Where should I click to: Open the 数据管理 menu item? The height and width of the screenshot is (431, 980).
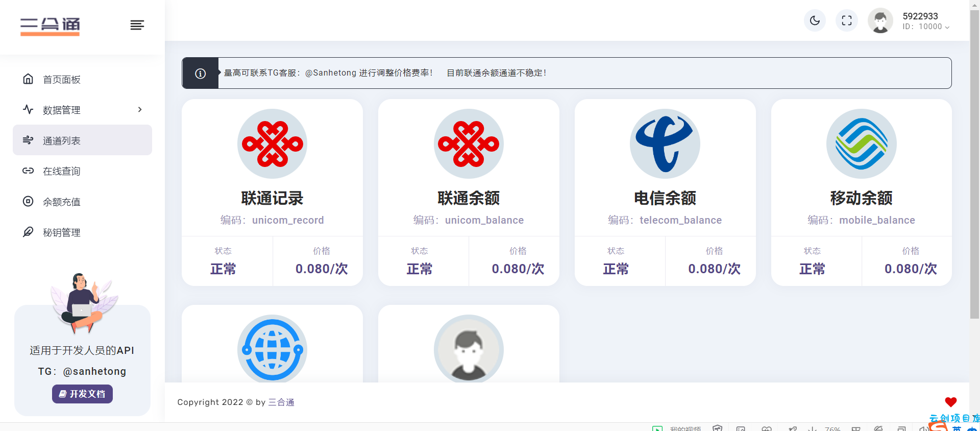pos(82,110)
